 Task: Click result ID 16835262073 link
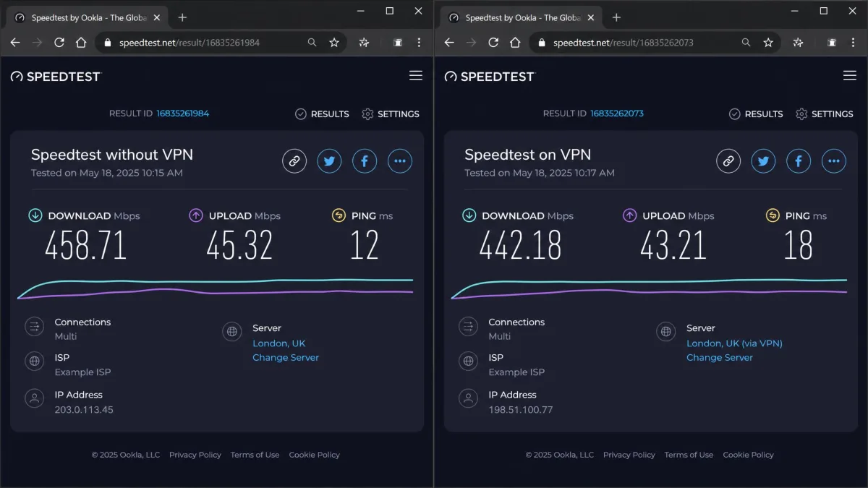coord(617,114)
